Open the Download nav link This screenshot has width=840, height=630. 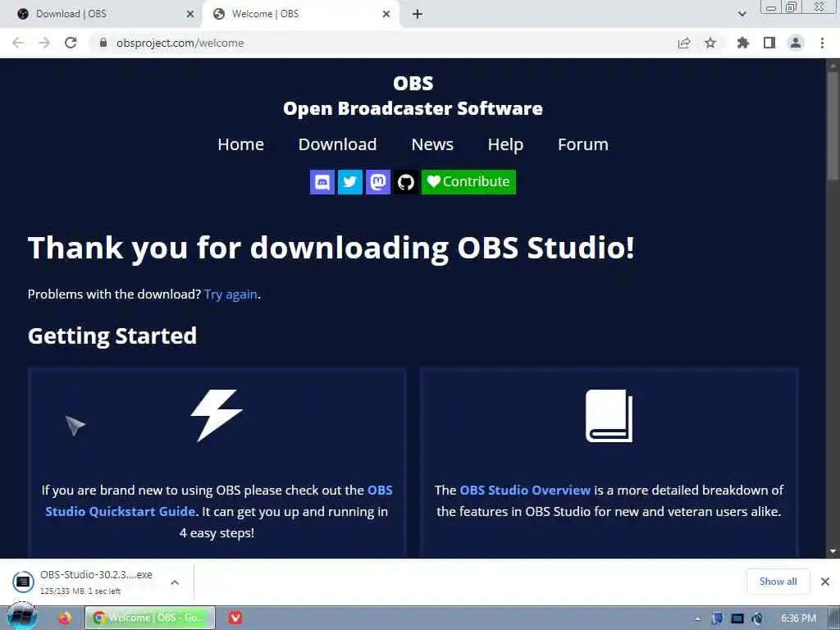[x=337, y=144]
